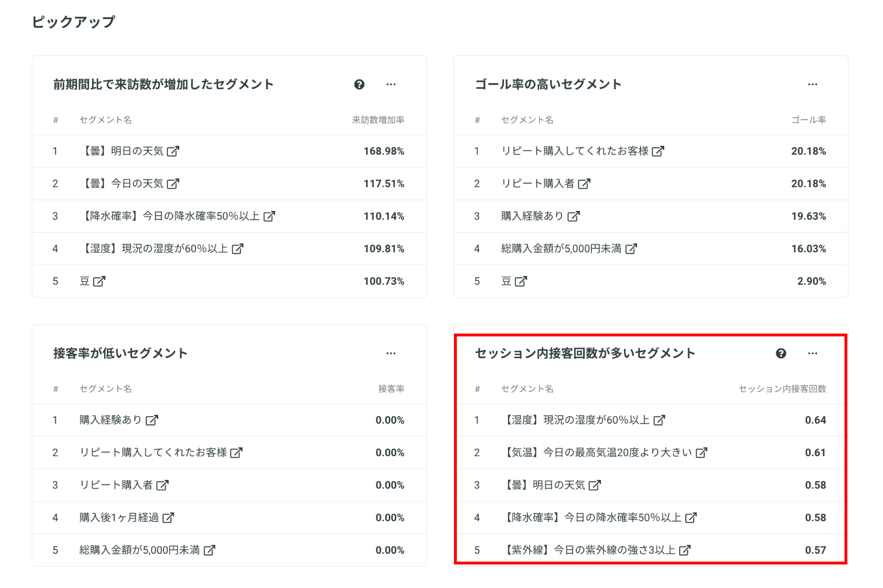Click 【曇】明日の天気 segment name with 168.98%
This screenshot has height=588, width=883.
(x=122, y=151)
